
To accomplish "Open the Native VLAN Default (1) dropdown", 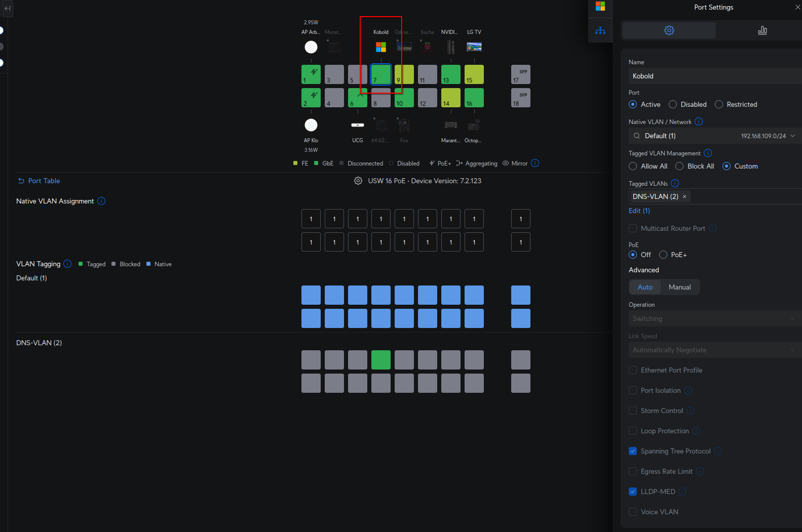I will click(715, 136).
